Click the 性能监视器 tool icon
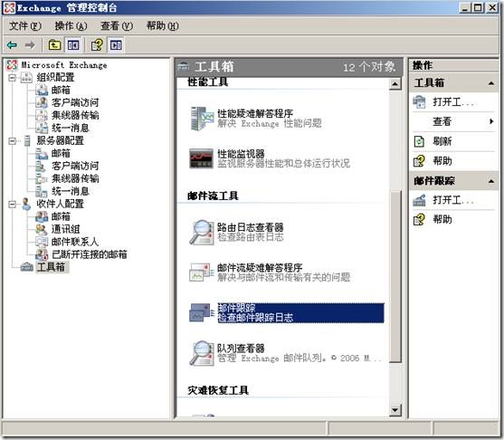 click(x=201, y=158)
